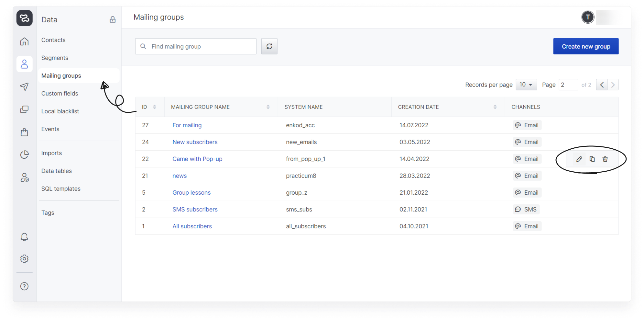Screen dimensions: 644x321
Task: Click the trash delete icon for Came with Pop-up
Action: click(x=605, y=159)
